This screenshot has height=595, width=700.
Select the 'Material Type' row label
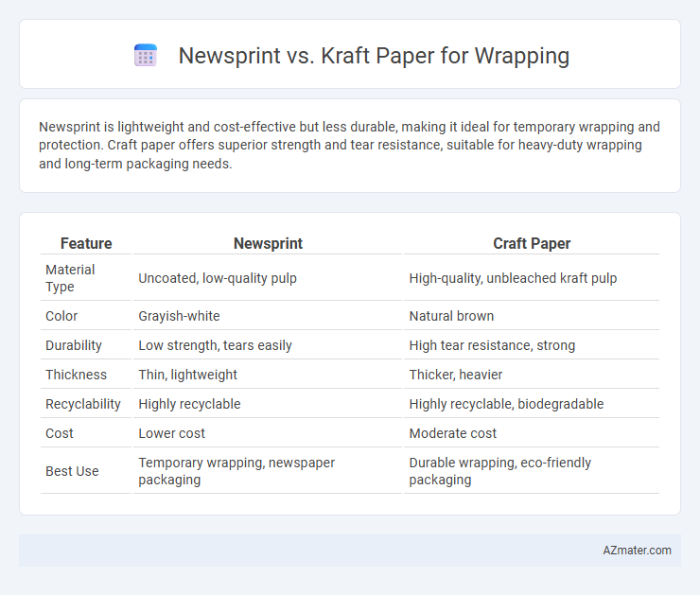coord(70,278)
